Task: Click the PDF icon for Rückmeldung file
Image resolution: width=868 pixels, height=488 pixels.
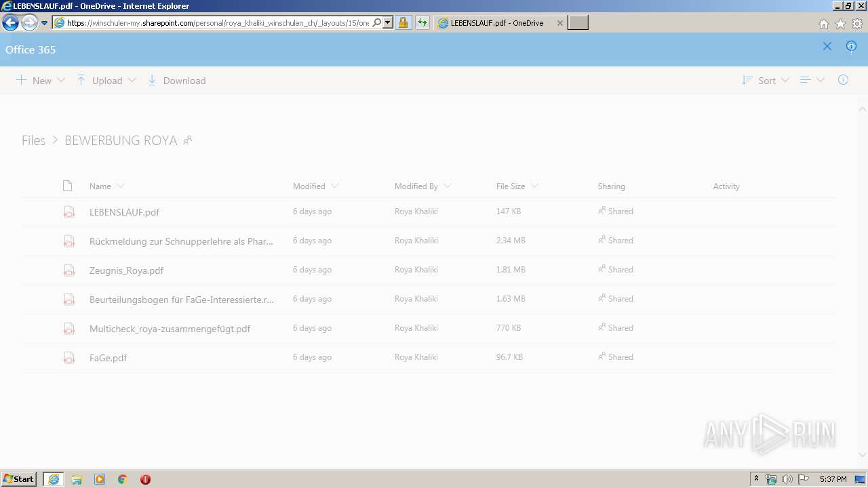Action: (x=68, y=241)
